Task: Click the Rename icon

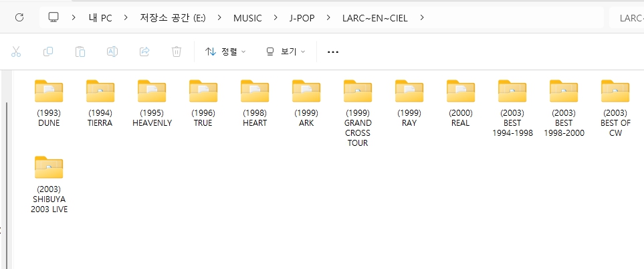Action: coord(112,52)
